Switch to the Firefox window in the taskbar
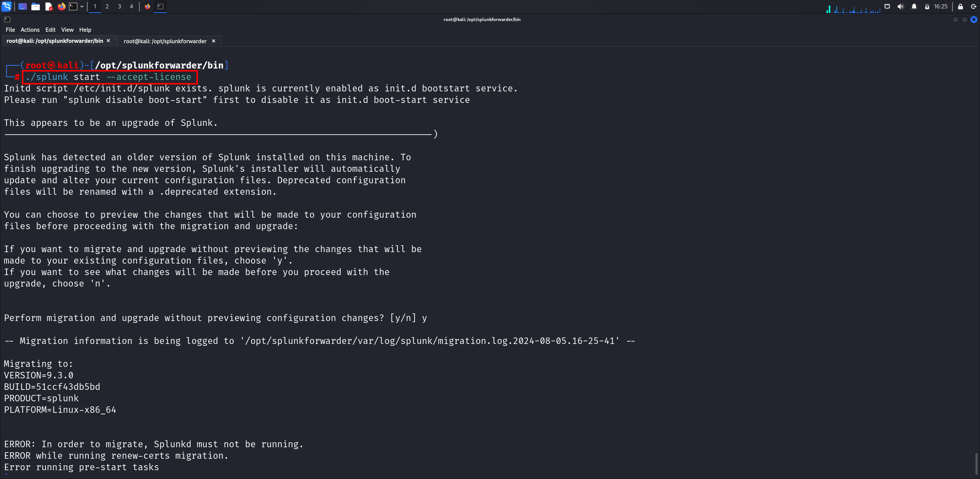Viewport: 980px width, 479px height. click(x=147, y=7)
